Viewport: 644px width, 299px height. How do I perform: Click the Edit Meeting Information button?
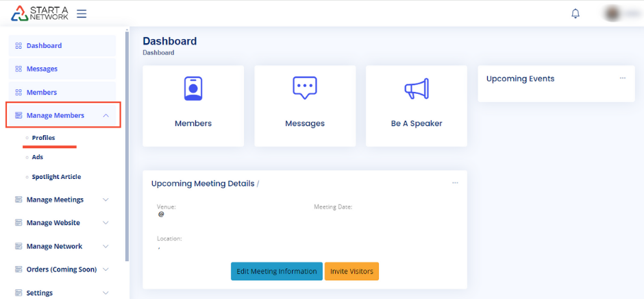[277, 272]
